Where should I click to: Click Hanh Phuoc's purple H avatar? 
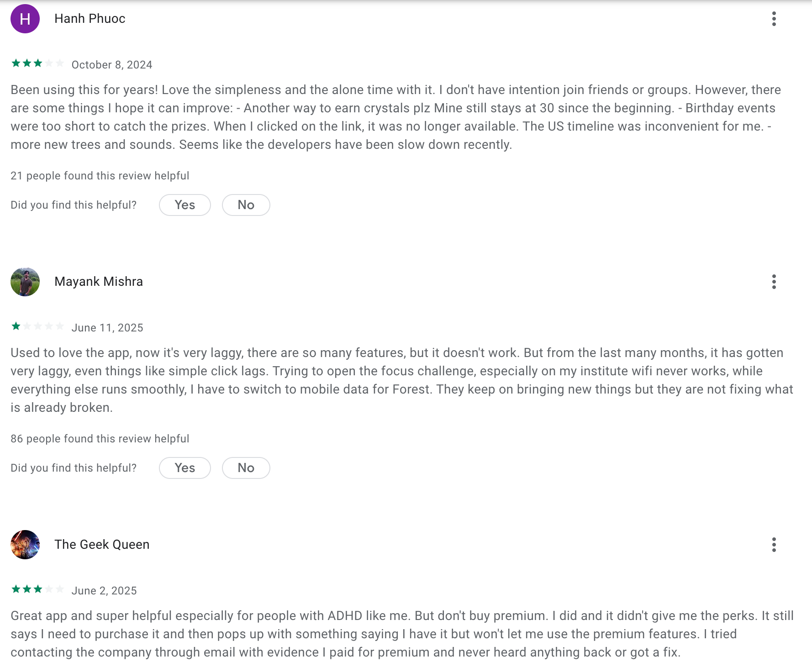[25, 19]
